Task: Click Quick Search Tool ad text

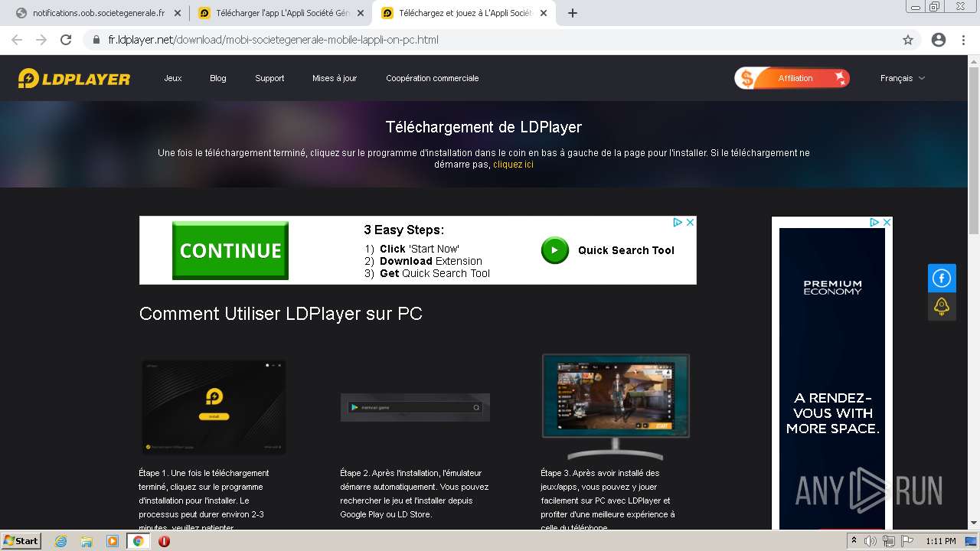Action: (626, 250)
